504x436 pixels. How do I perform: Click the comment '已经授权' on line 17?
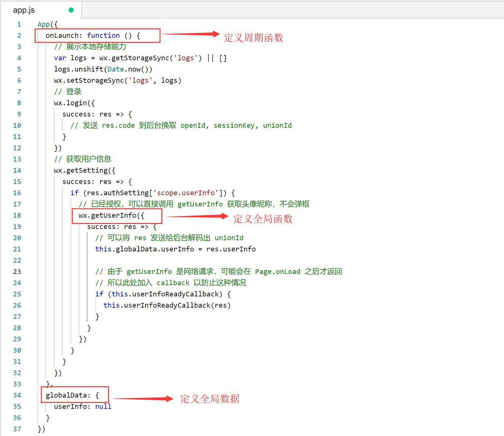[x=194, y=204]
